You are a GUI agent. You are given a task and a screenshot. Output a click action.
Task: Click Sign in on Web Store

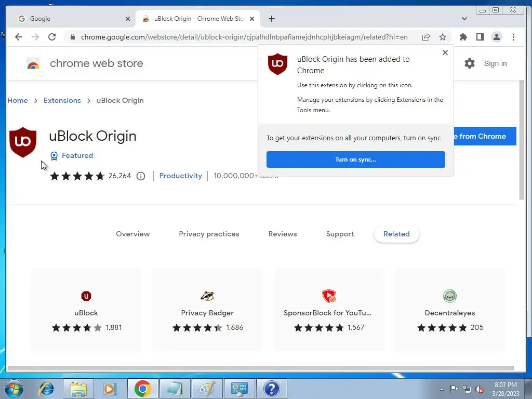(x=495, y=63)
